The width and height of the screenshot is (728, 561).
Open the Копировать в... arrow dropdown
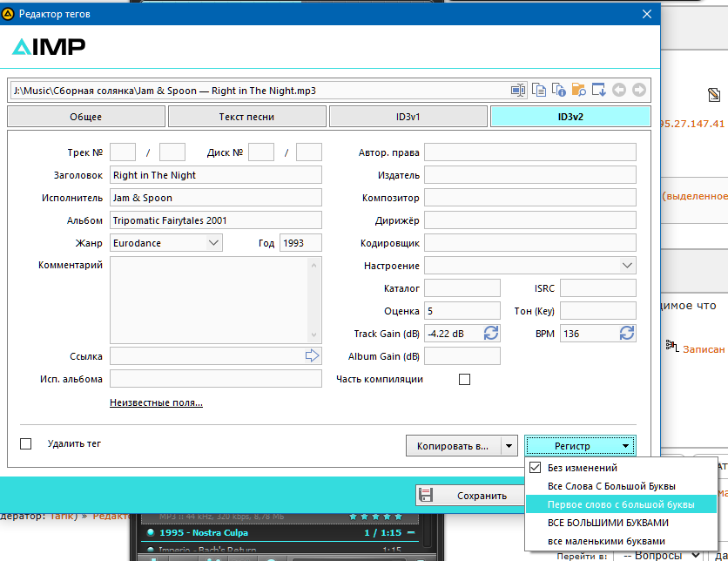click(509, 446)
